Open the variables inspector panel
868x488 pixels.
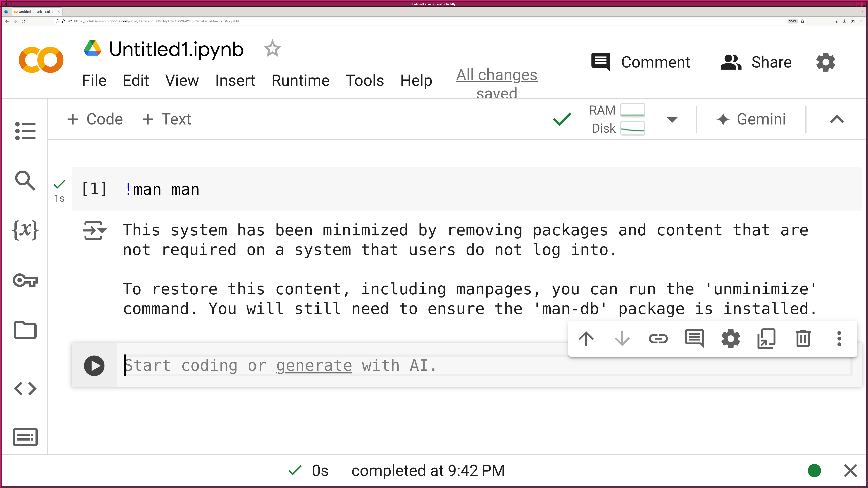click(25, 230)
